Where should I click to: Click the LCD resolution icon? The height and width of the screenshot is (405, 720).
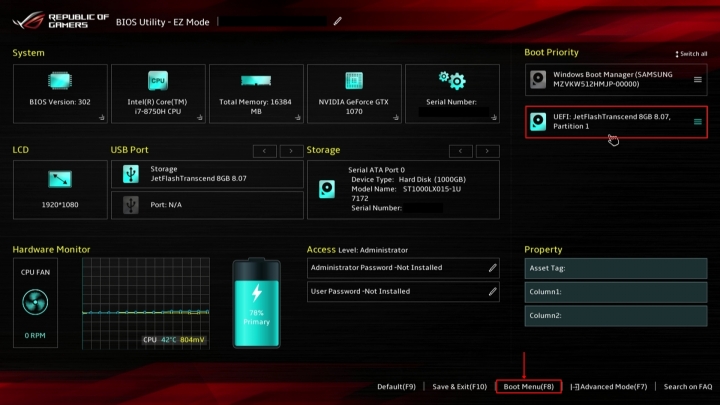[60, 179]
